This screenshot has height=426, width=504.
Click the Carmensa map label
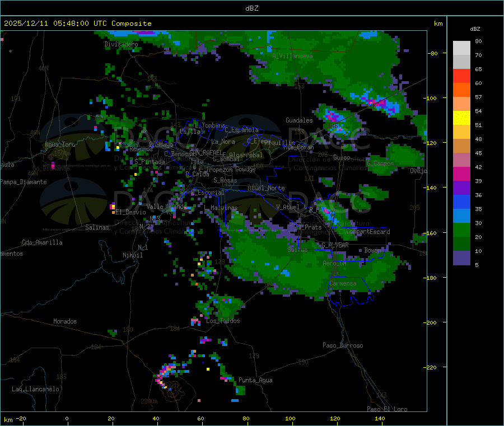[x=343, y=283]
